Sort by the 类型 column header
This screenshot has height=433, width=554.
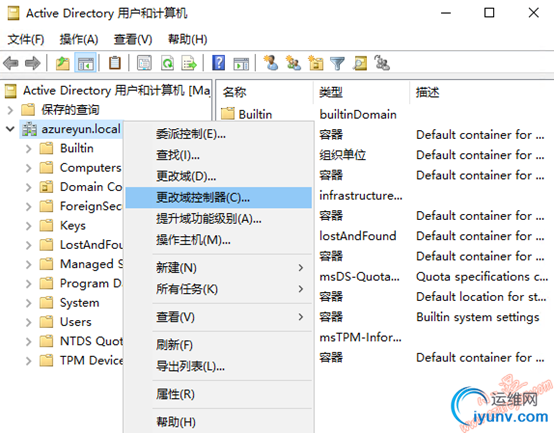[361, 92]
